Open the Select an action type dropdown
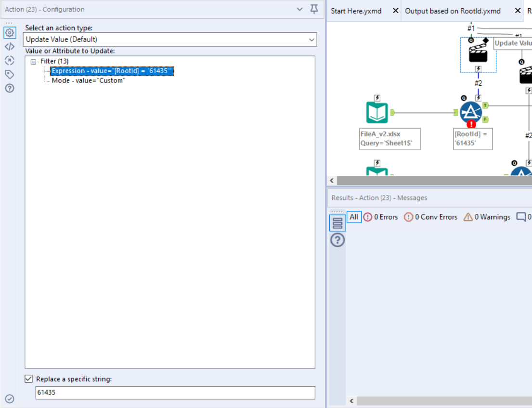 (311, 39)
